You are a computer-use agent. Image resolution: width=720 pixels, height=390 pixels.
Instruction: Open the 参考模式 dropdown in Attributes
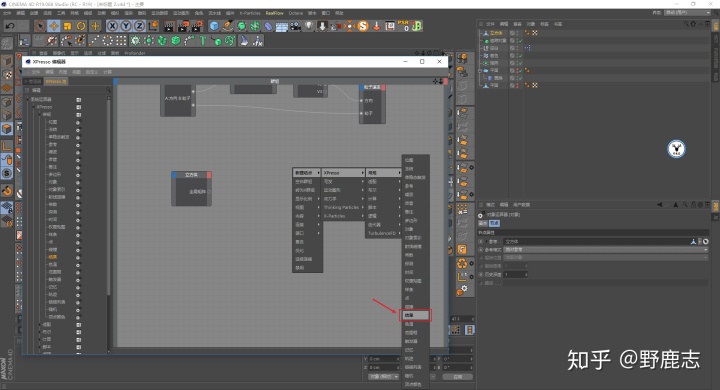(606, 249)
